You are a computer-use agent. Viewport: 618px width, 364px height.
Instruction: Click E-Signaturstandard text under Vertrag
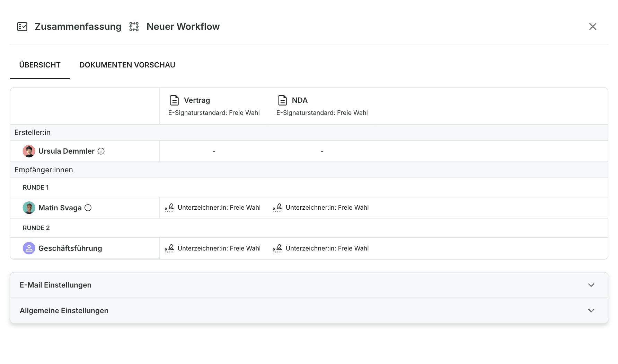point(214,113)
